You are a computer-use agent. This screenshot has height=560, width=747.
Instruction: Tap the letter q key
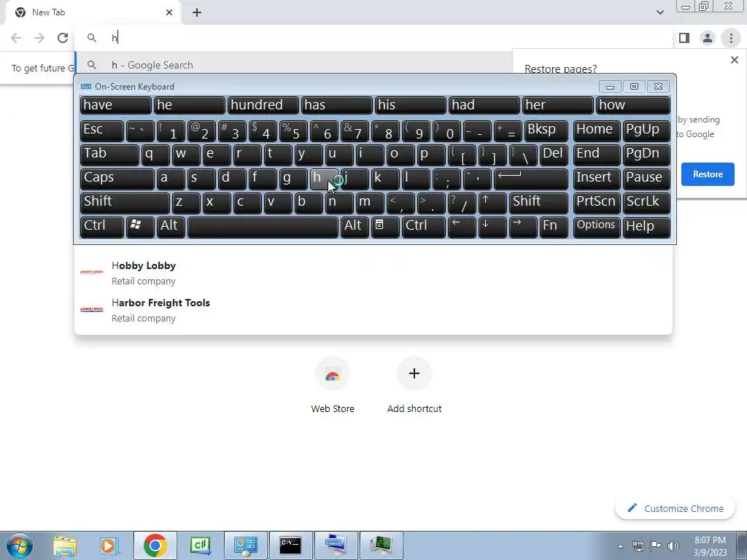point(155,155)
